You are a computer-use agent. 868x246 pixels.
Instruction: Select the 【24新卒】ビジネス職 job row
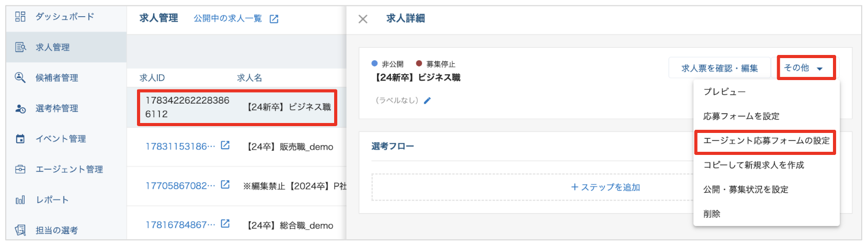pyautogui.click(x=237, y=107)
